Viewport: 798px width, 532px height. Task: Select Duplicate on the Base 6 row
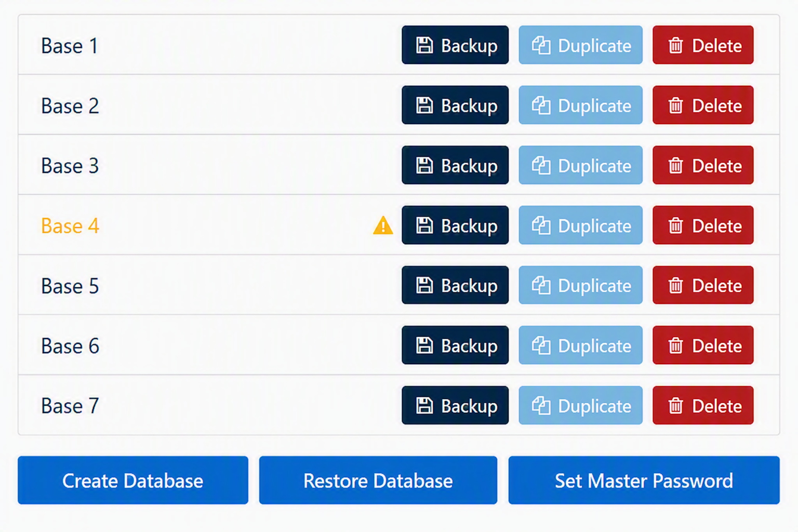(580, 345)
